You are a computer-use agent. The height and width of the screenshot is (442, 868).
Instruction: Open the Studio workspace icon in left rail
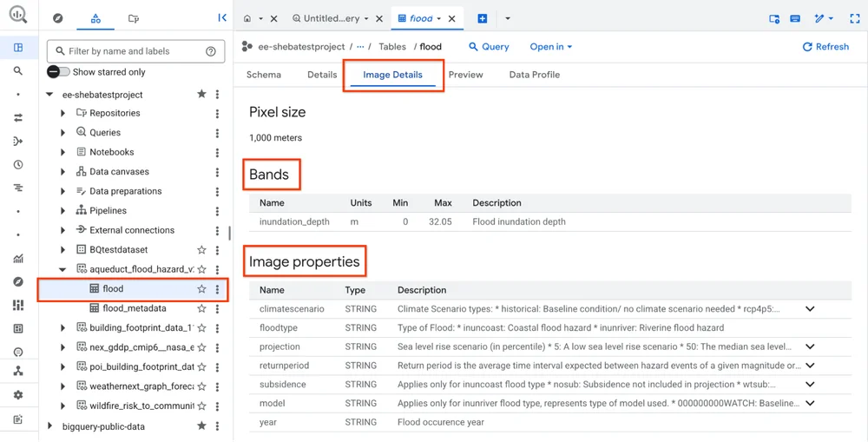click(18, 48)
